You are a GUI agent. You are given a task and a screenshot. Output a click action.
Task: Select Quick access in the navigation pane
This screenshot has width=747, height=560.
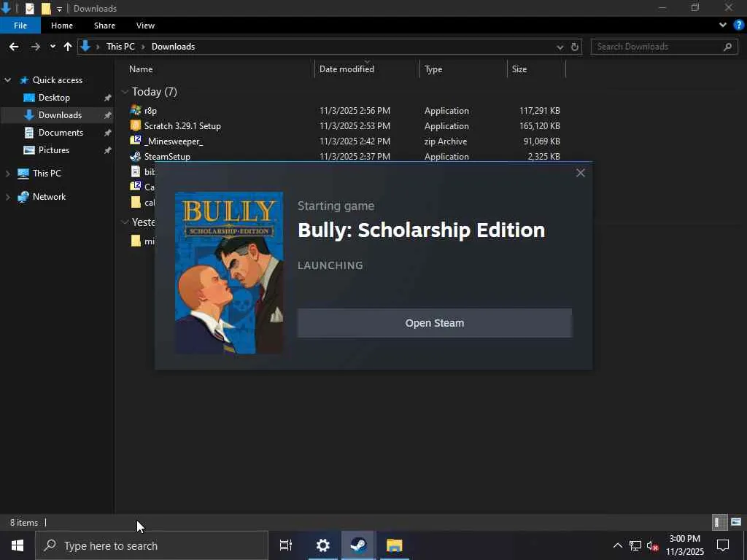57,80
